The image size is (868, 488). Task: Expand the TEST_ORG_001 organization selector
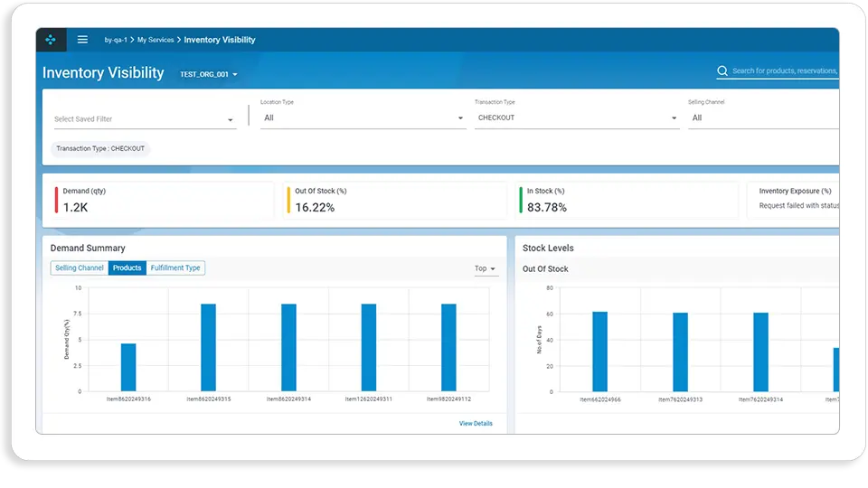(x=209, y=74)
